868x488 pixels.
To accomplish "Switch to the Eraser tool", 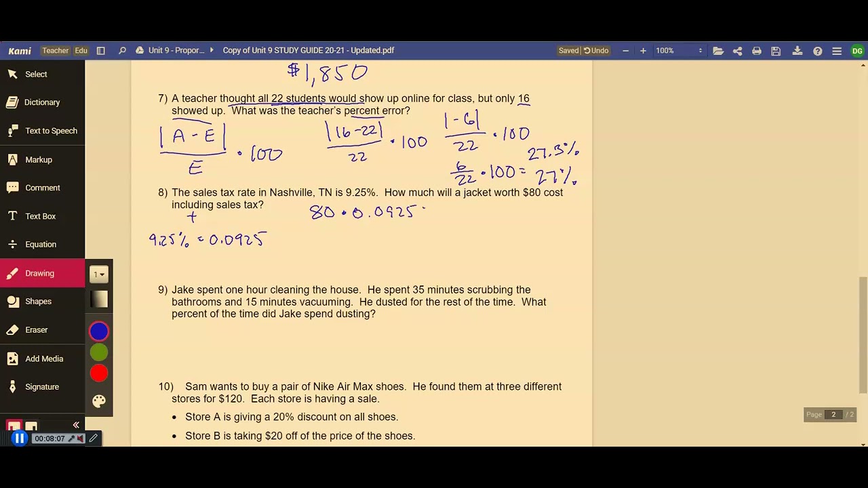I will click(x=42, y=330).
